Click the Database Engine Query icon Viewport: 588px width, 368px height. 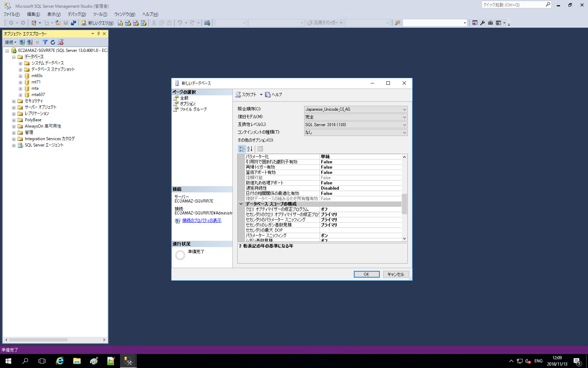120,23
